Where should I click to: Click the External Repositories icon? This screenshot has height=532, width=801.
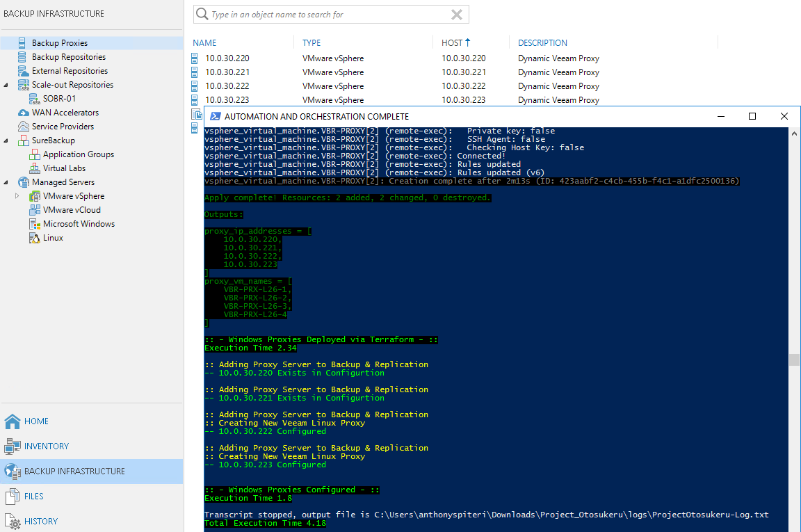pyautogui.click(x=23, y=70)
